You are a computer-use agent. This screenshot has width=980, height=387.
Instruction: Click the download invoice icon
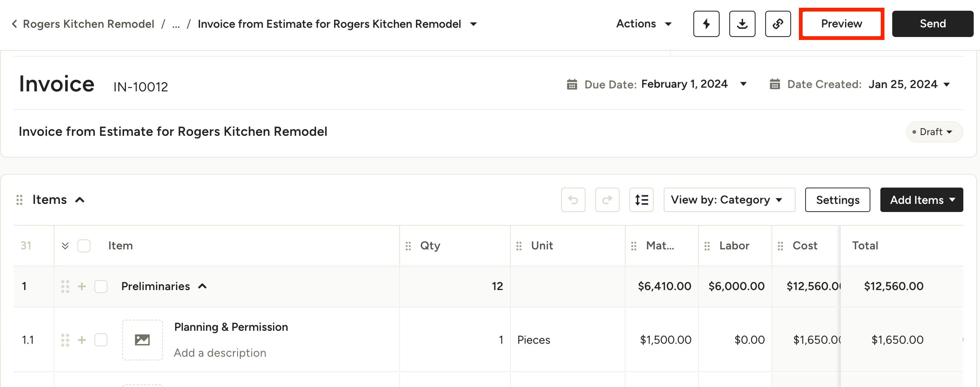click(742, 24)
